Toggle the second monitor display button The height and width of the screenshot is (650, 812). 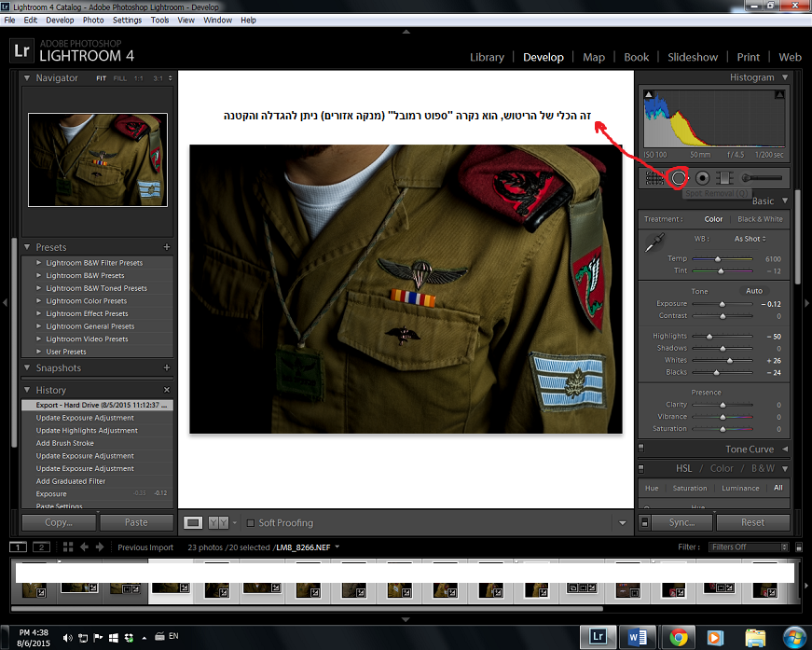coord(40,546)
